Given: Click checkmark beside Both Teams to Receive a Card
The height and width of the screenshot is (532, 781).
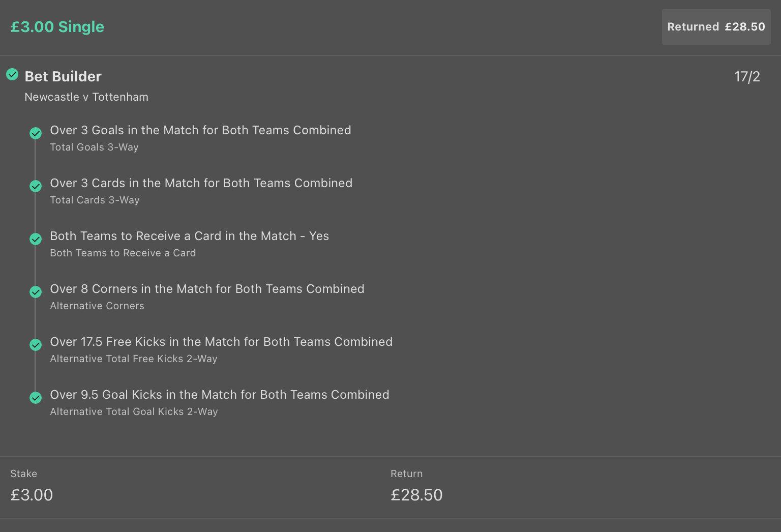Looking at the screenshot, I should [x=36, y=239].
